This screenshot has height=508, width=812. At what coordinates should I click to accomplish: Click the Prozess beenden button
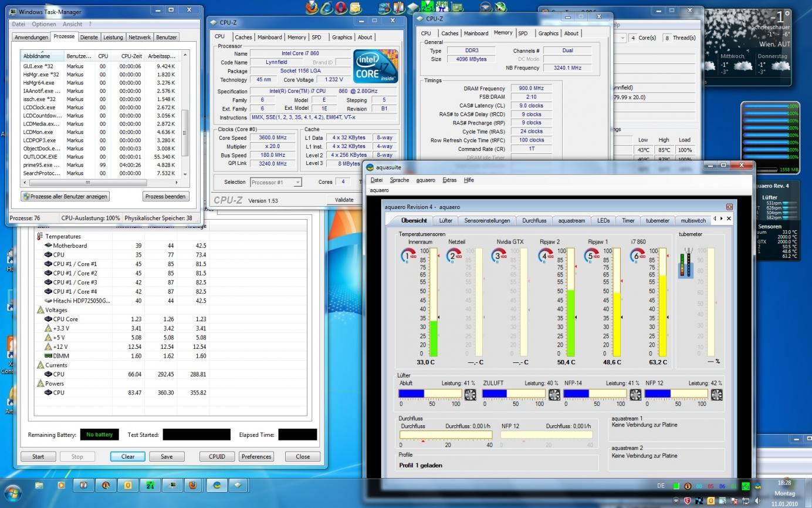pos(165,196)
